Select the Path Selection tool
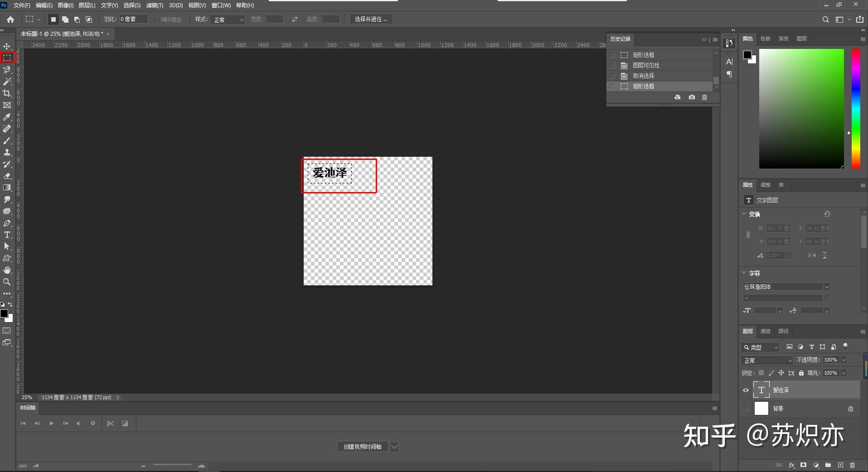 7,246
